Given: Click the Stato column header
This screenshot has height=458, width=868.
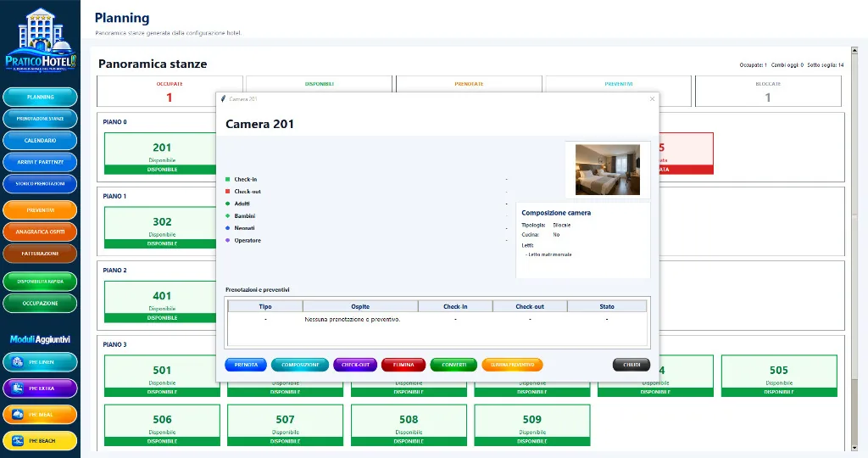Looking at the screenshot, I should pos(607,306).
